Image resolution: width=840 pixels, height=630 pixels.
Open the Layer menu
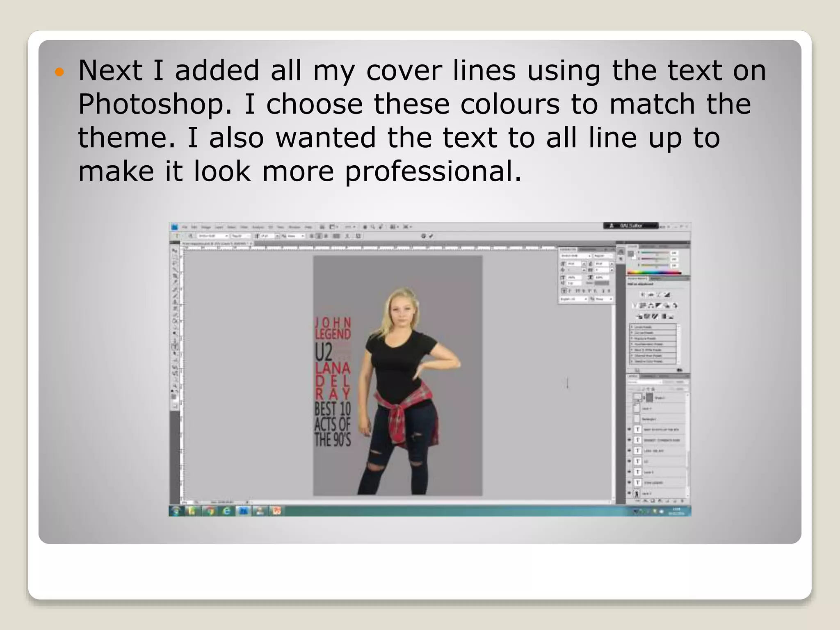[219, 227]
